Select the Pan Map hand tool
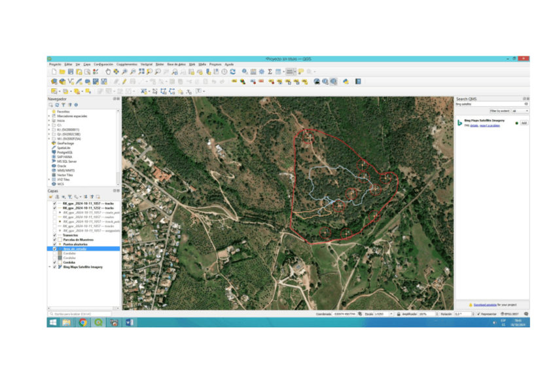The width and height of the screenshot is (555, 392). 107,71
